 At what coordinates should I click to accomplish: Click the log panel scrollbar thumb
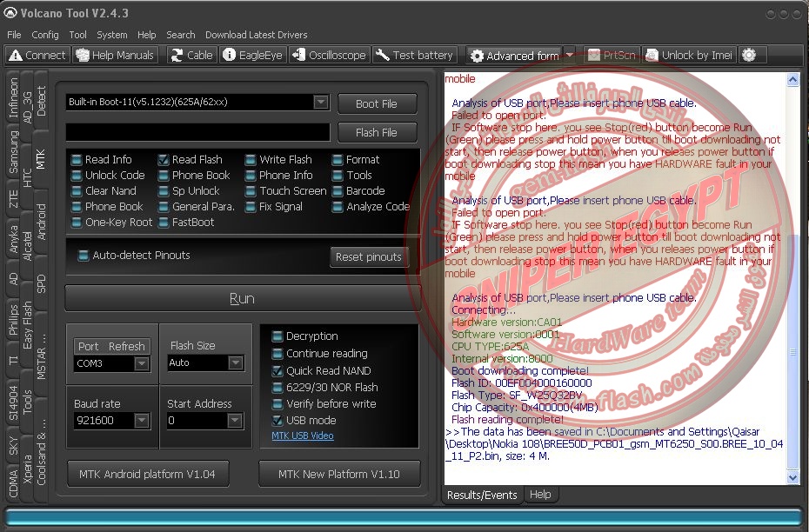[793, 351]
